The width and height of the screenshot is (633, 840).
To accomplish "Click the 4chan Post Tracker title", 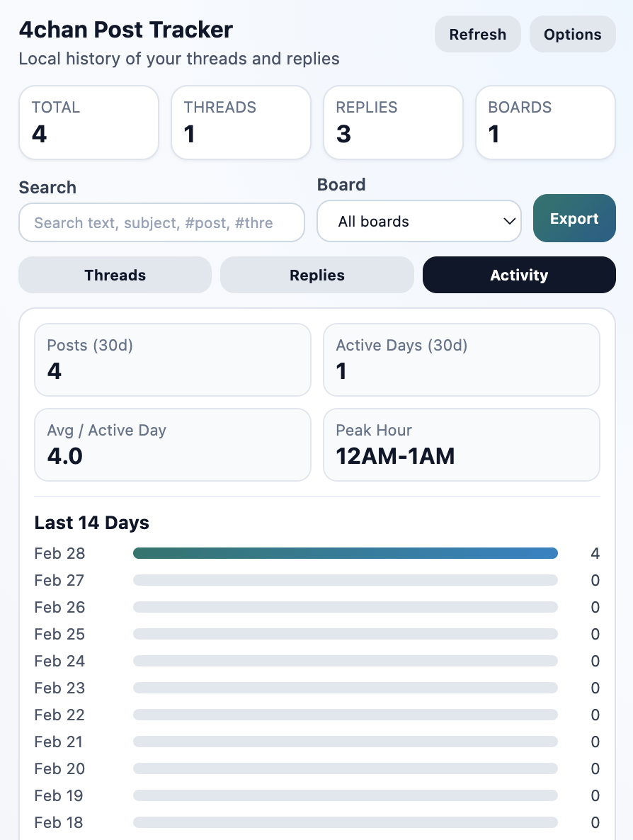I will tap(126, 30).
